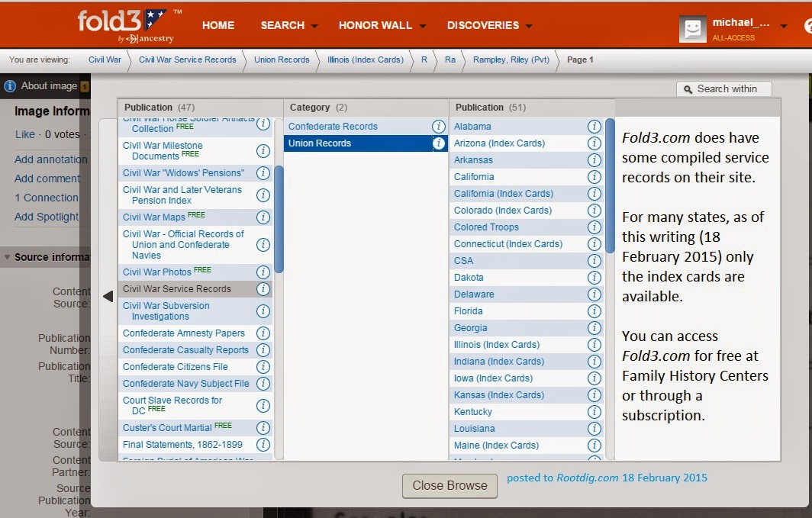Click the user avatar icon
This screenshot has height=518, width=812.
[x=692, y=30]
